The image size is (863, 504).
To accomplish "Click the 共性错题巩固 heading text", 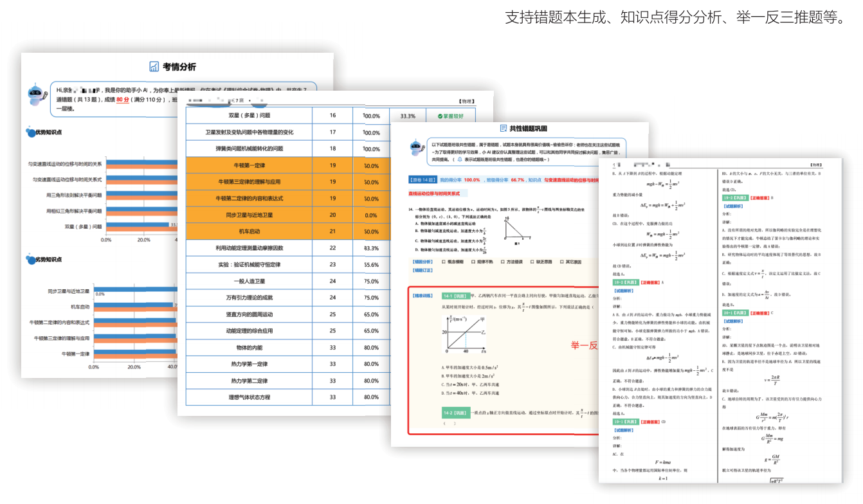I will [529, 129].
